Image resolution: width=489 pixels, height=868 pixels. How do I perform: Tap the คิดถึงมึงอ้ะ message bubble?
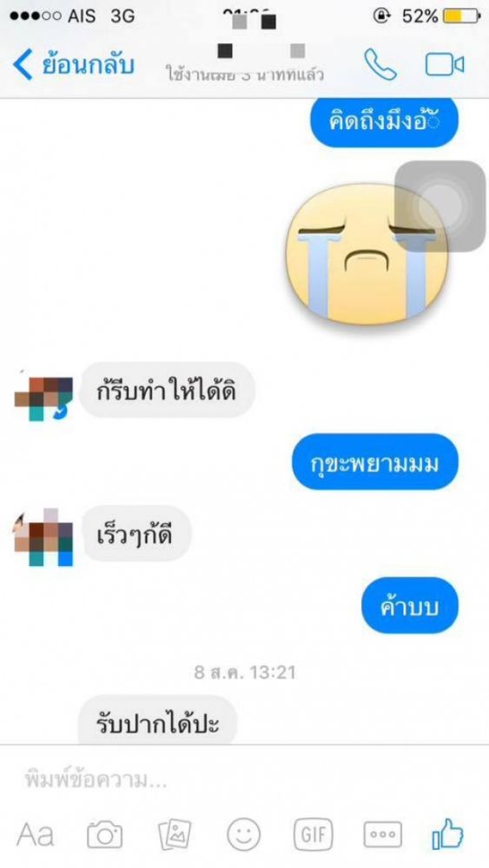pos(384,122)
